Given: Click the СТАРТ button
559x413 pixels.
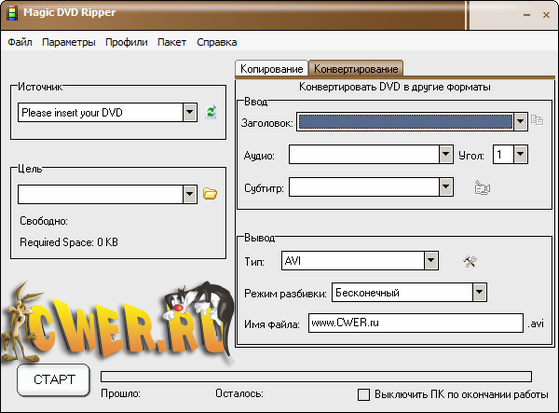Looking at the screenshot, I should click(53, 379).
